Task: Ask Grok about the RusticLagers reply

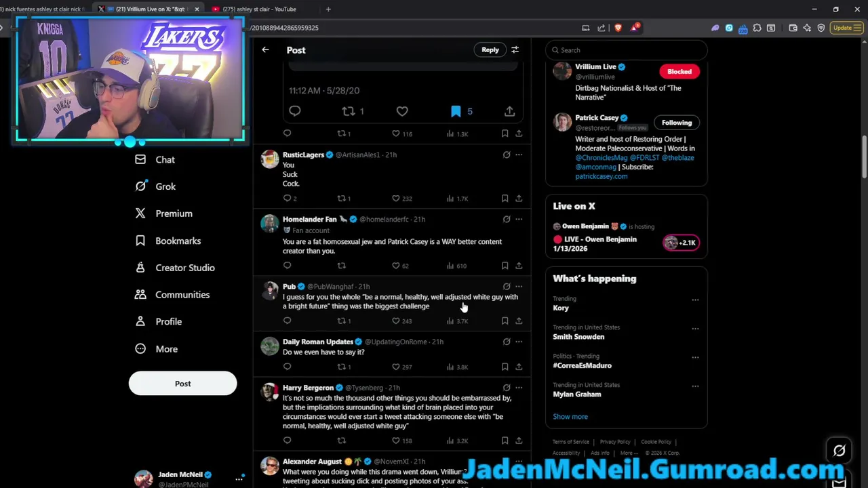Action: point(507,155)
